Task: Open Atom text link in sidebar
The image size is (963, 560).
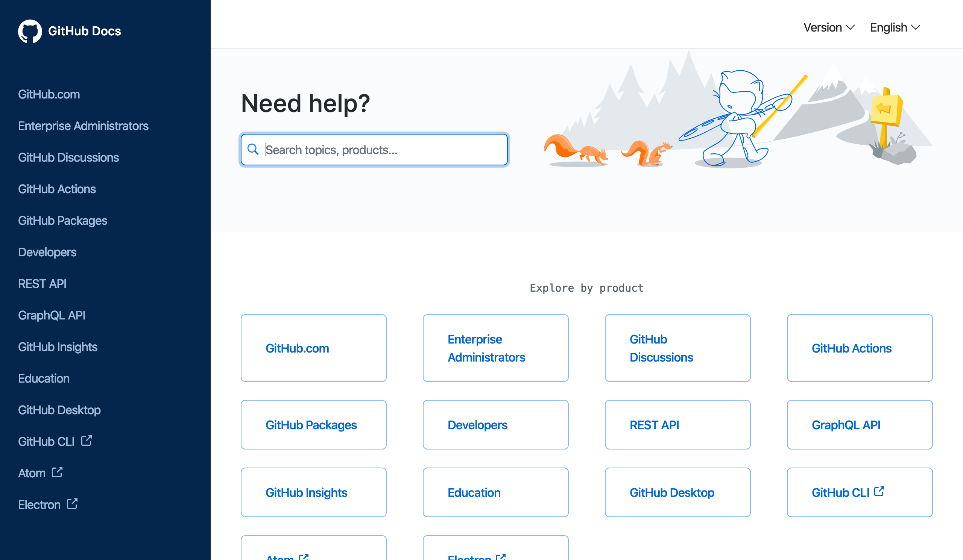Action: pos(32,473)
